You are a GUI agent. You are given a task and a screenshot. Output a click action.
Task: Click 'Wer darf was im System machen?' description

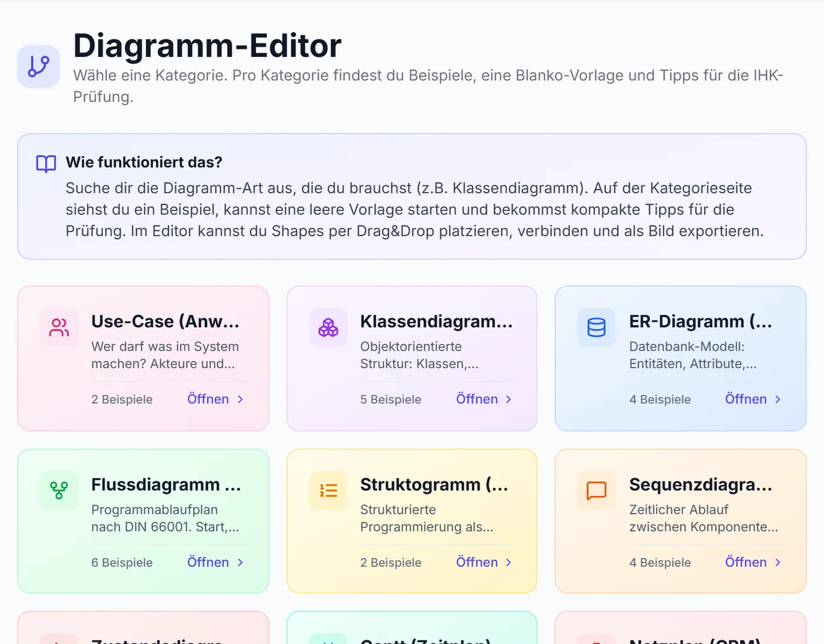165,355
